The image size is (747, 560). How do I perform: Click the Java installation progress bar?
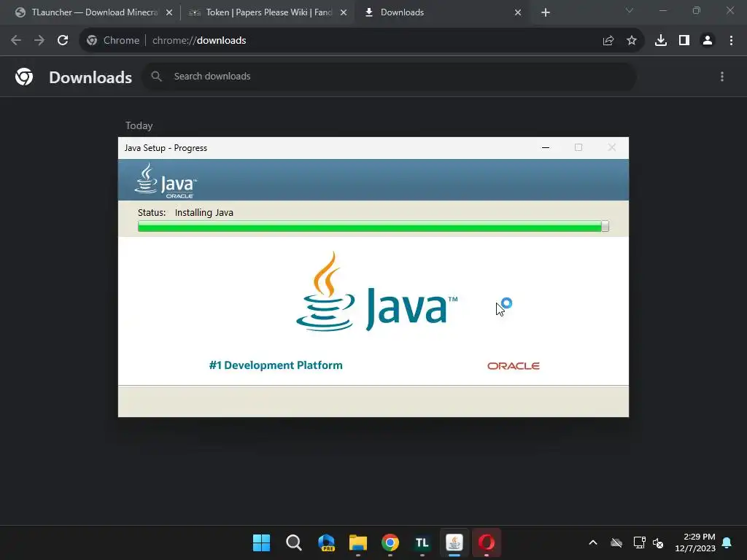(373, 226)
